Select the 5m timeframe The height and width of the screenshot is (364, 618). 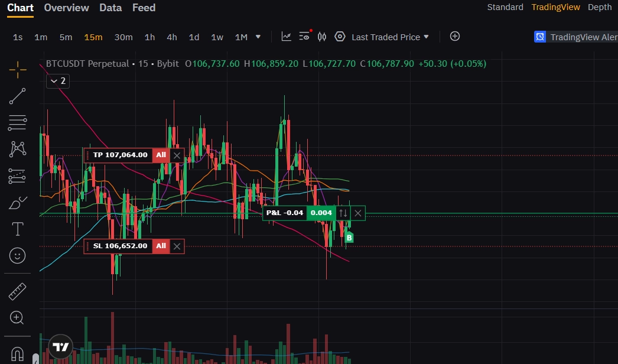click(66, 37)
